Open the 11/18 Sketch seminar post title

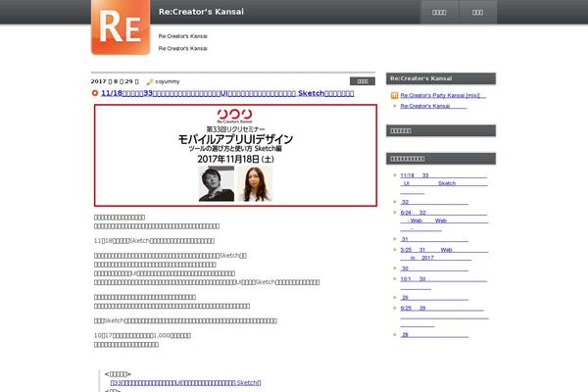pos(227,93)
